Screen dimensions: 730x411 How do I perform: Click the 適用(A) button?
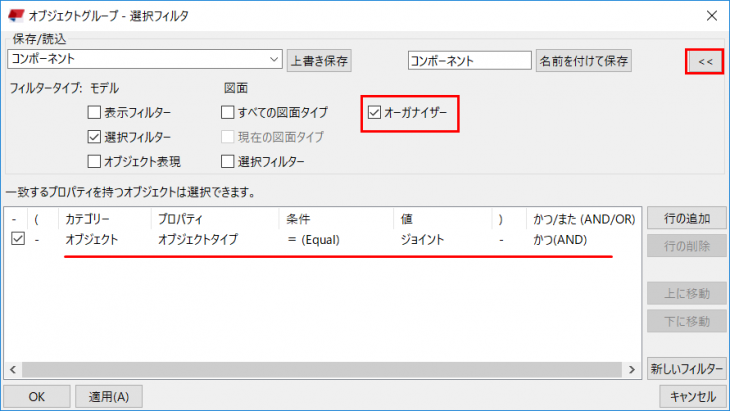pyautogui.click(x=109, y=397)
